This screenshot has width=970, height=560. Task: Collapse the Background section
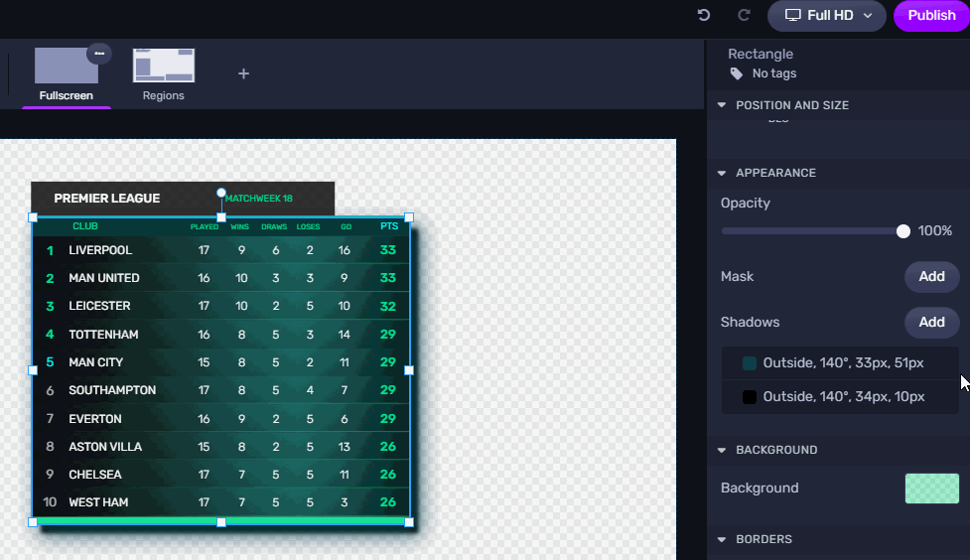722,450
